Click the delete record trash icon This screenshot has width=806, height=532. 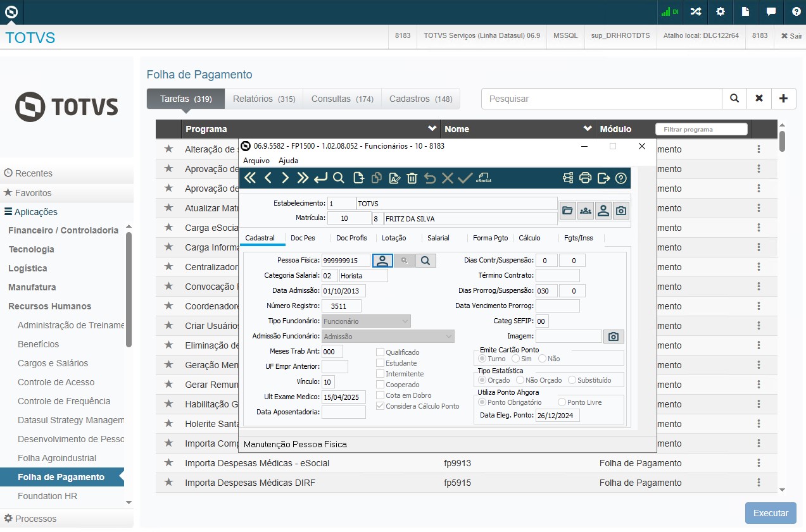point(412,178)
